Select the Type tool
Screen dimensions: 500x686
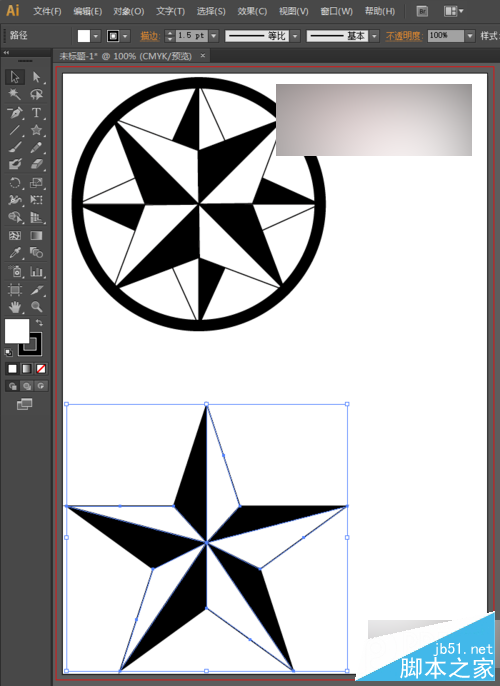(36, 112)
